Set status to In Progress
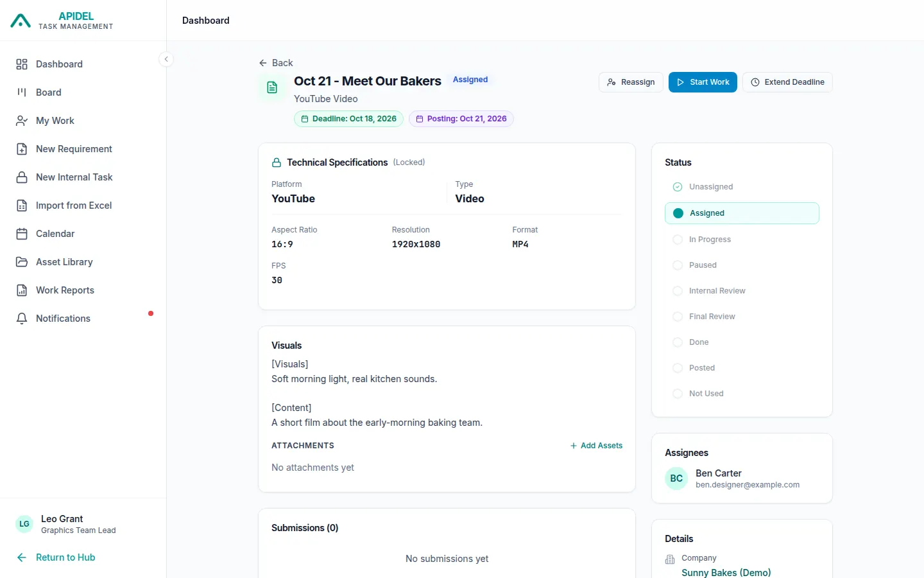 [x=742, y=240]
